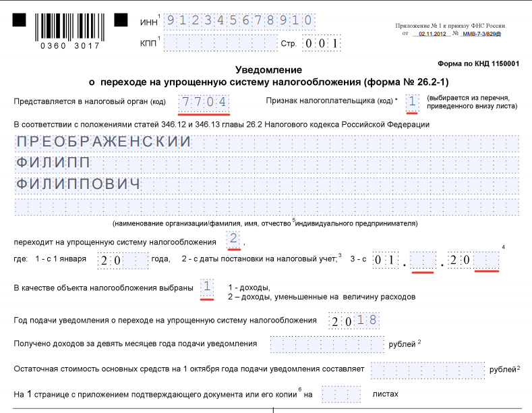Click the note 'выбирается из перечня, приведенного внизу листа'

[472, 102]
